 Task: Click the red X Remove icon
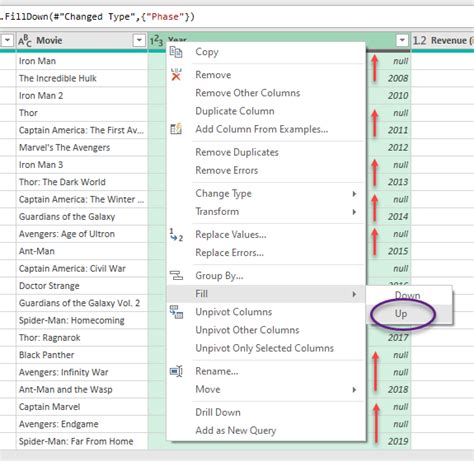tap(176, 75)
